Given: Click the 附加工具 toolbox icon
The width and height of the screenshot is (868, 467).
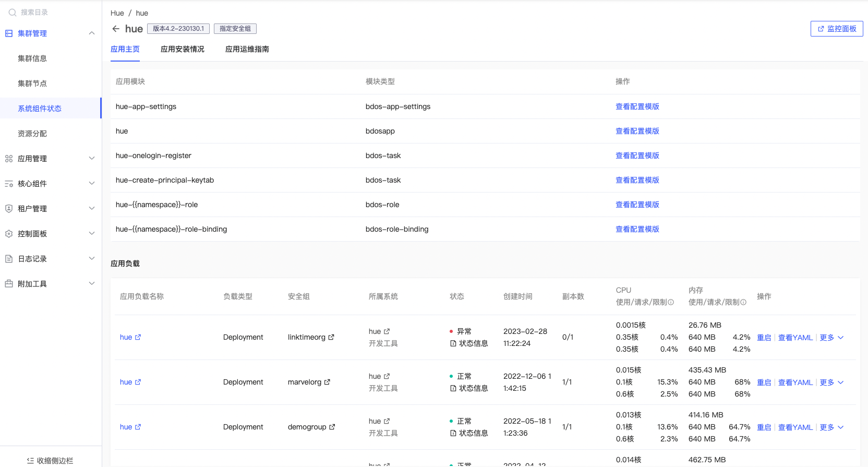Looking at the screenshot, I should click(x=9, y=284).
